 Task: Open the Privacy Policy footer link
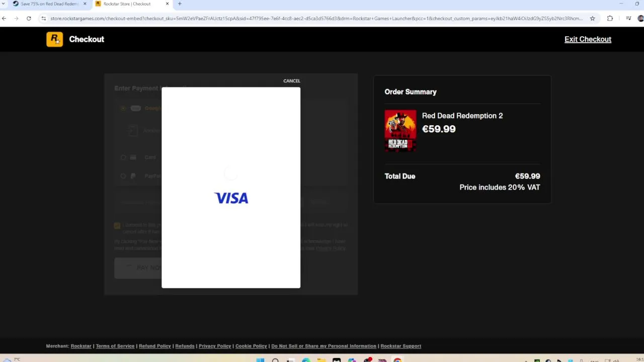tap(215, 346)
